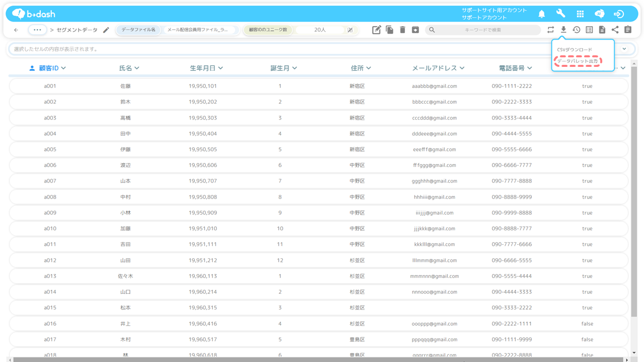Open the notifications bell

542,14
